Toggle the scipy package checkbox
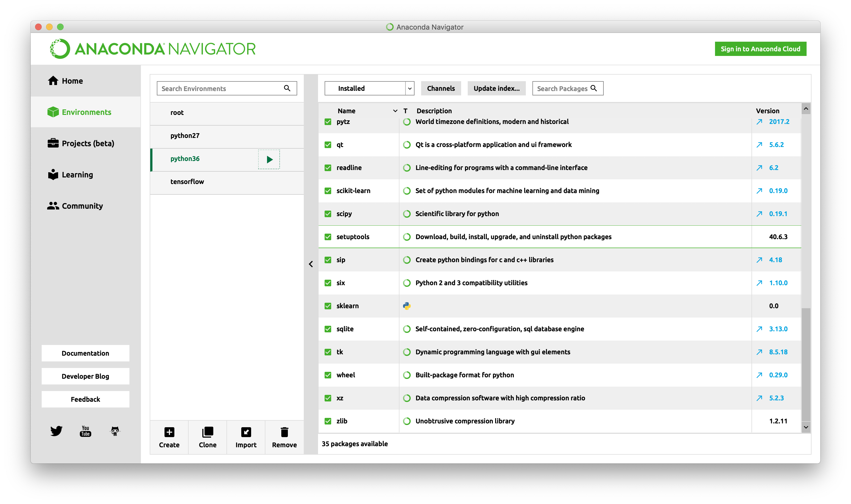 coord(328,214)
